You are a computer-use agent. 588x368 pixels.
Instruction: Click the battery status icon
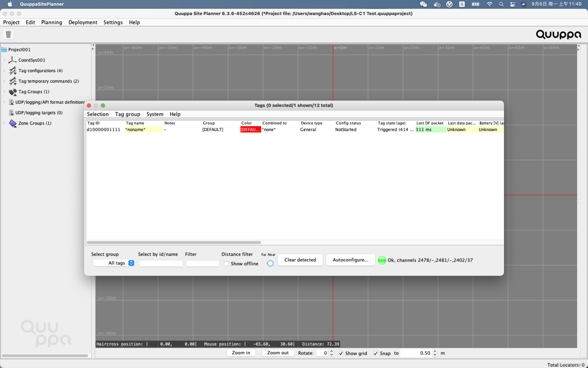[x=475, y=4]
